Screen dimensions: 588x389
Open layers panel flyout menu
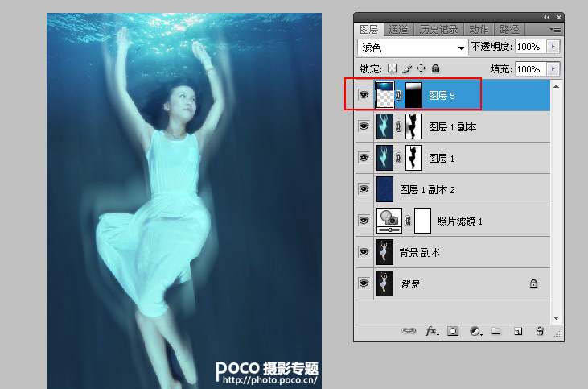pos(555,29)
